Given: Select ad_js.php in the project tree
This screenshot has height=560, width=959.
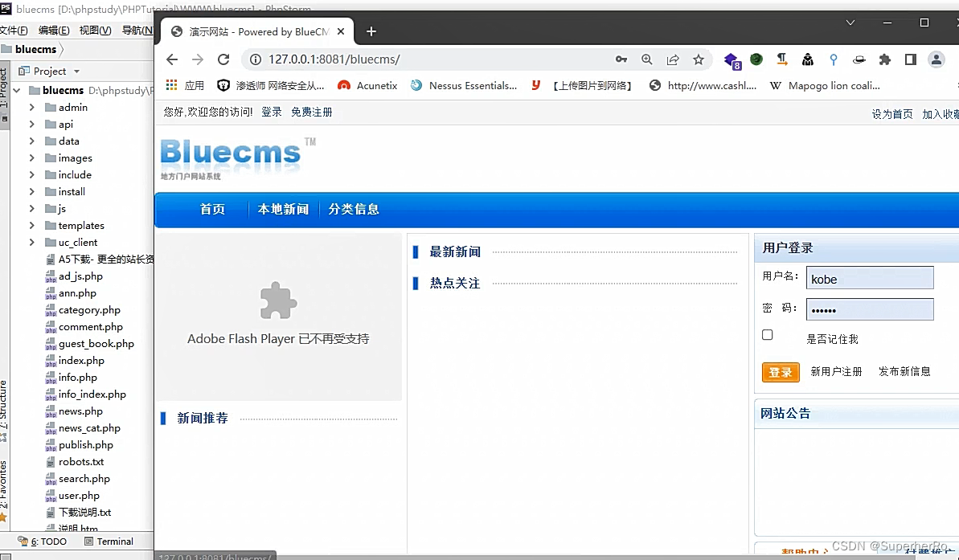Looking at the screenshot, I should (x=80, y=276).
